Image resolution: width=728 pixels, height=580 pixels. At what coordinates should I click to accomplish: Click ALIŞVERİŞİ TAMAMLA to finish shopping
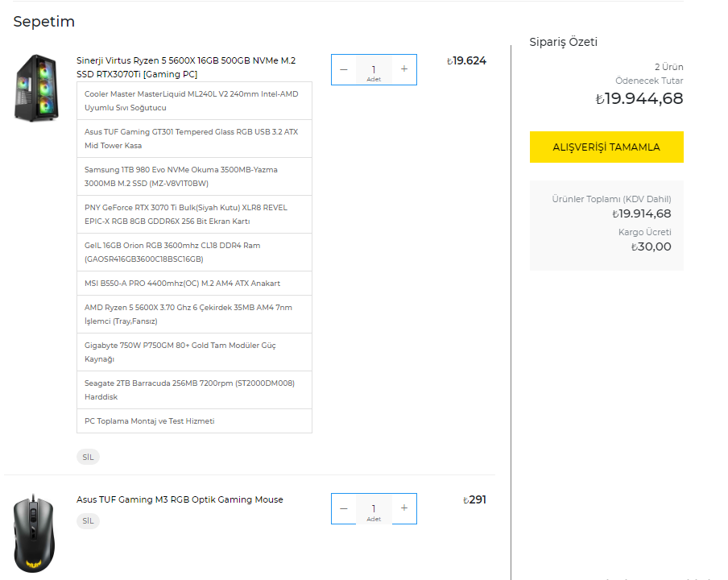click(606, 147)
